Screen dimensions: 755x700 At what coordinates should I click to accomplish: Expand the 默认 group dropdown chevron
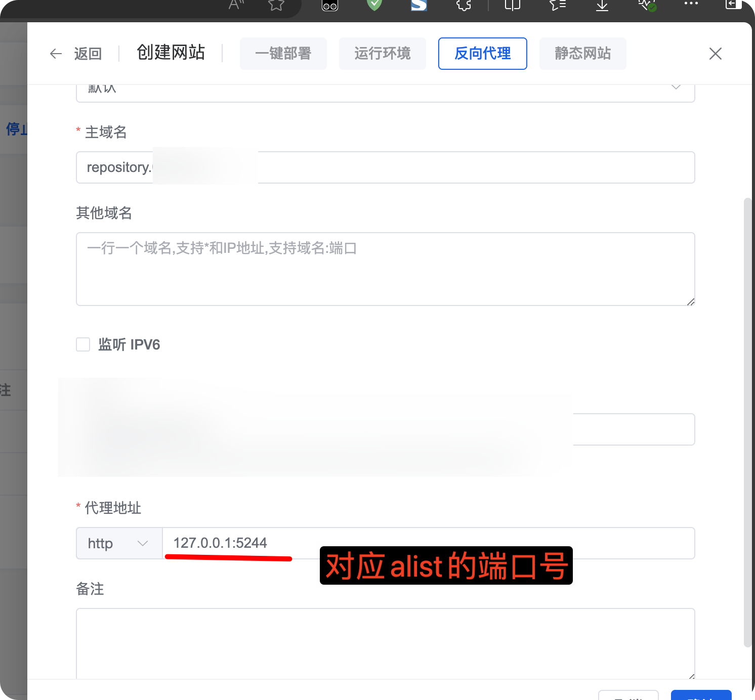pyautogui.click(x=676, y=88)
